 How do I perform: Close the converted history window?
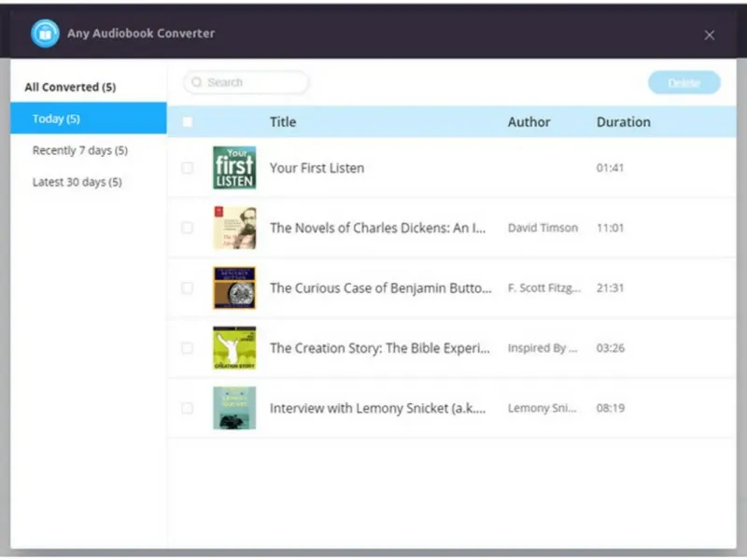[x=710, y=35]
